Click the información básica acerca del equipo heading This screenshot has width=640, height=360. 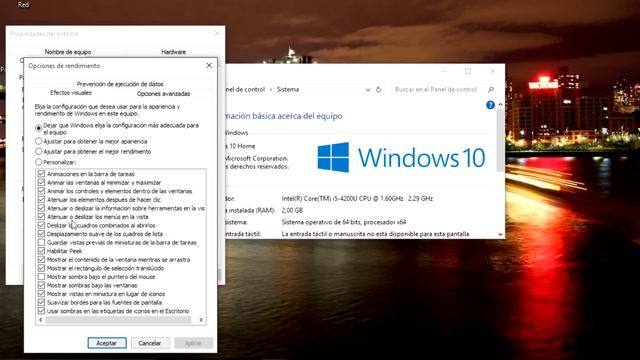[x=284, y=116]
